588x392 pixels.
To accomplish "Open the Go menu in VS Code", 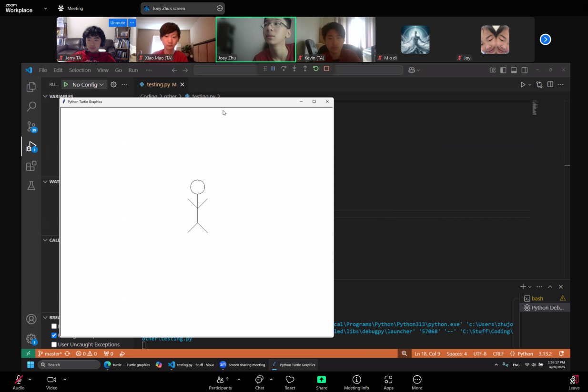I will [x=118, y=70].
